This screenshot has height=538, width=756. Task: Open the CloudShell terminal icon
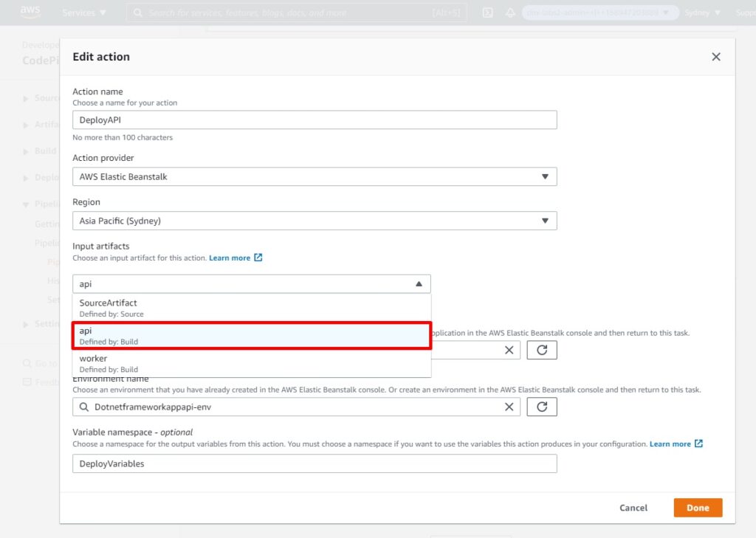[x=488, y=12]
